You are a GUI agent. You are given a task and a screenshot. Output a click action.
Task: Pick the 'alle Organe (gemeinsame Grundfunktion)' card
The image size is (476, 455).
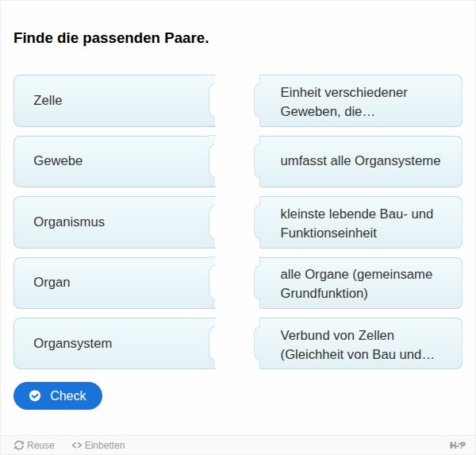pos(359,283)
